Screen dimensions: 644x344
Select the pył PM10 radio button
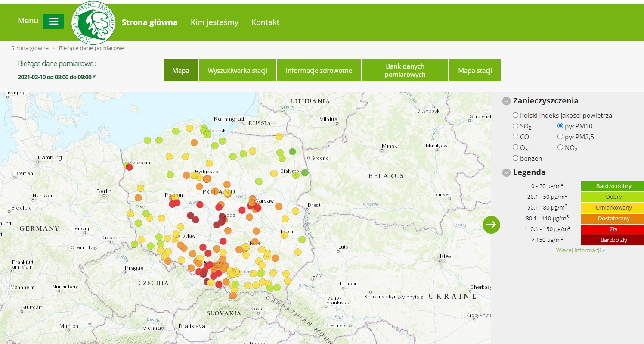click(560, 126)
